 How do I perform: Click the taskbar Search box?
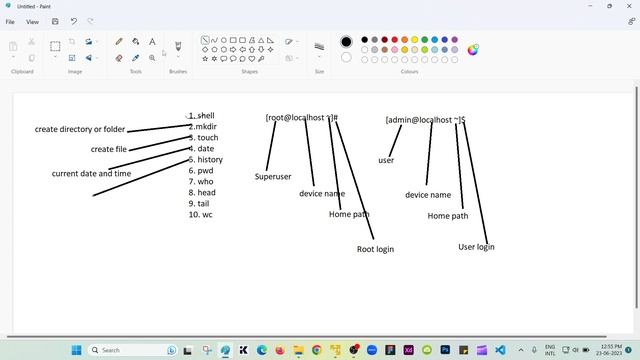[x=133, y=350]
